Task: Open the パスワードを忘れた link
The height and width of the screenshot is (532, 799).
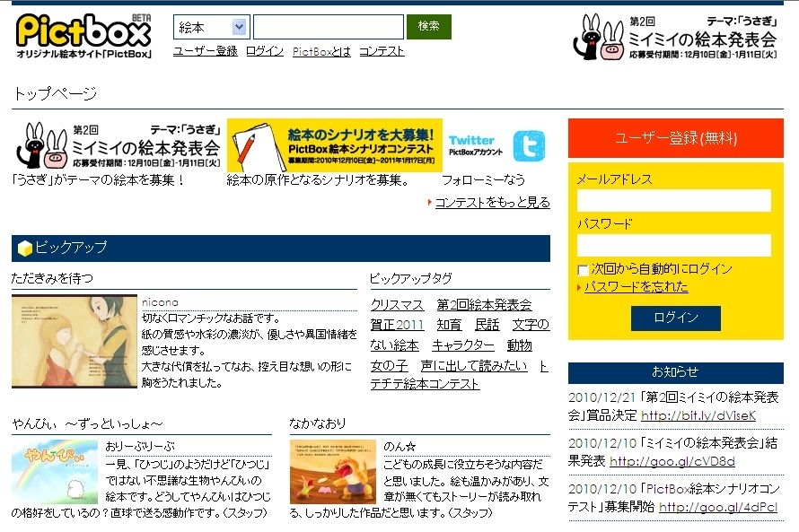Action: [x=636, y=287]
